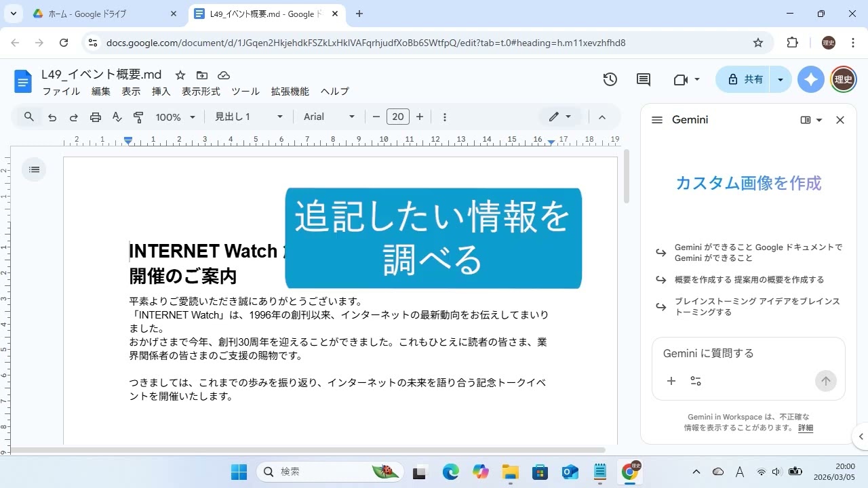
Task: Redo the last action
Action: pyautogui.click(x=74, y=117)
